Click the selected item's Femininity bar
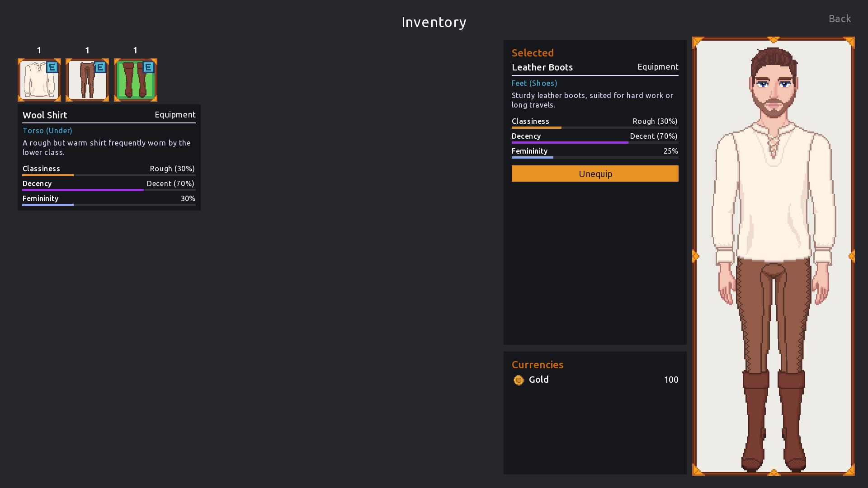This screenshot has width=868, height=488. pos(594,157)
